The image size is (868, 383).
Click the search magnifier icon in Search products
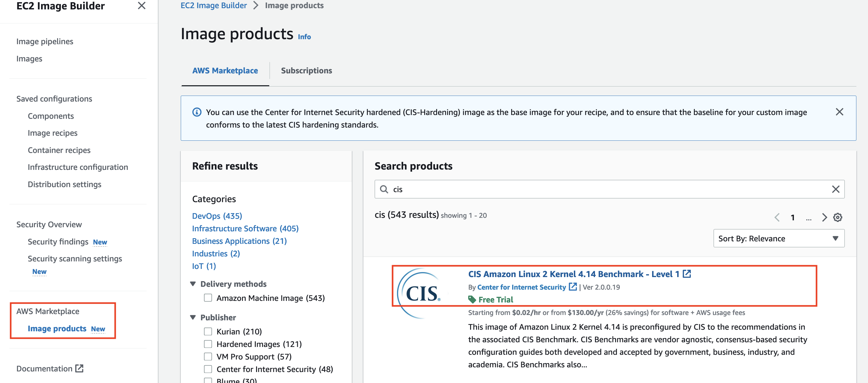384,189
